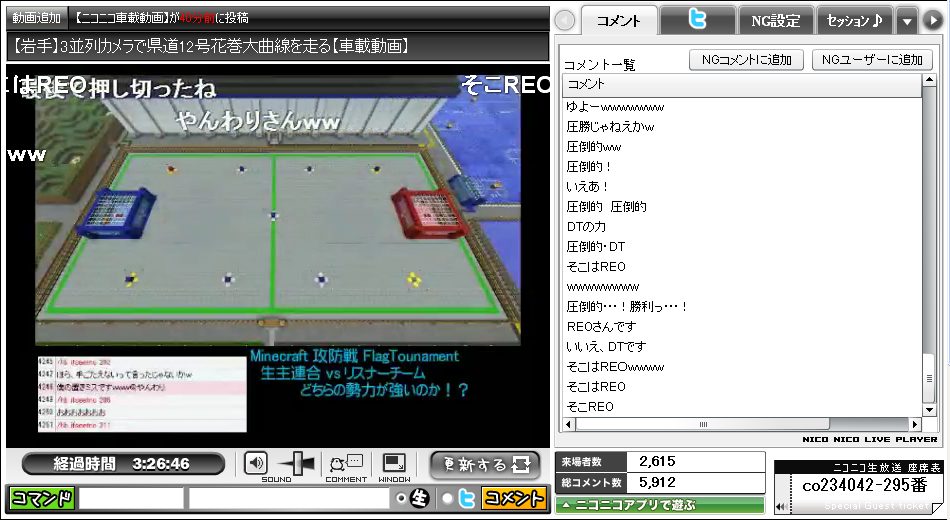Click horizontal scrollbar right arrow
This screenshot has width=950, height=520.
915,424
